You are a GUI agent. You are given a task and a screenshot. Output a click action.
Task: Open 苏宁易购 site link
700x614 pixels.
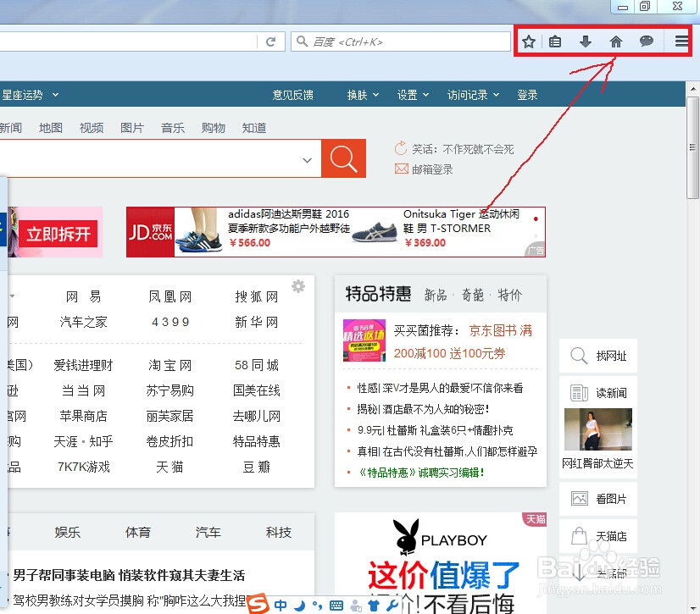point(169,390)
